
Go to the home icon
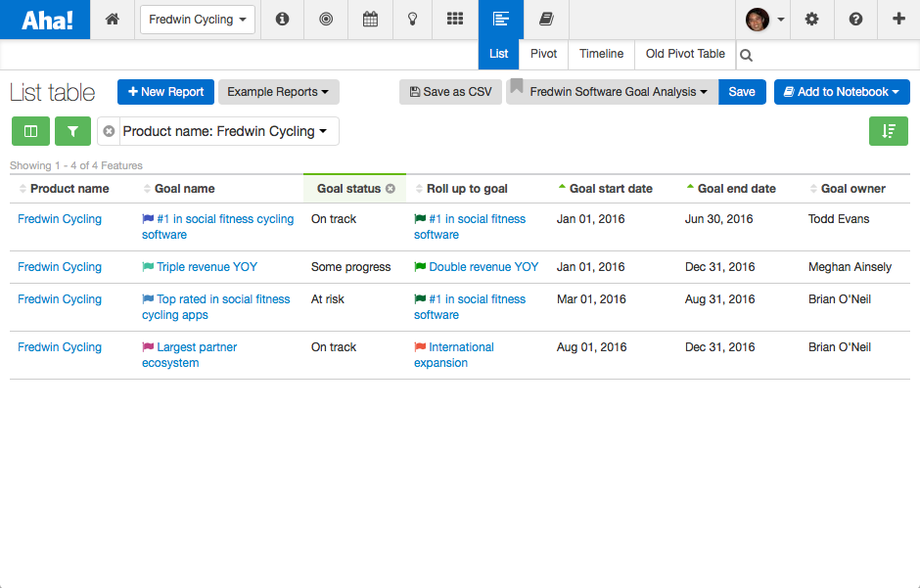tap(113, 20)
